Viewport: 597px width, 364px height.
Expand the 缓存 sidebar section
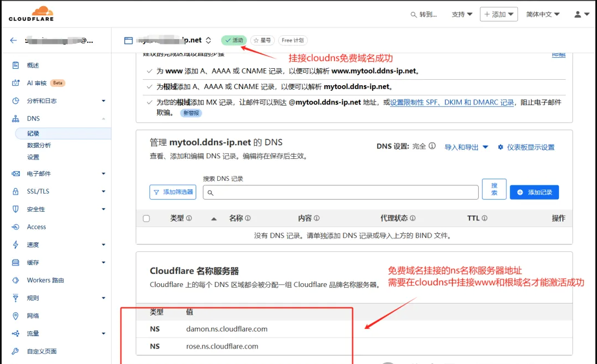coord(103,262)
